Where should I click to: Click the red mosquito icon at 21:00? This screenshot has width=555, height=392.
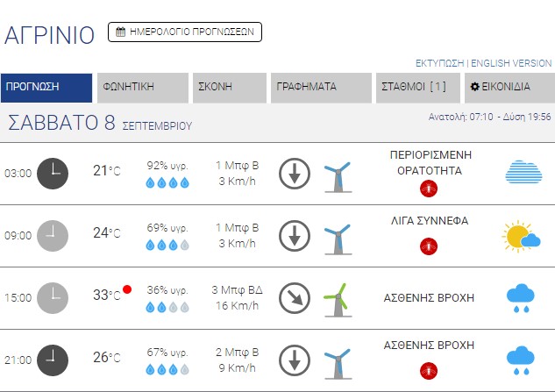point(429,370)
